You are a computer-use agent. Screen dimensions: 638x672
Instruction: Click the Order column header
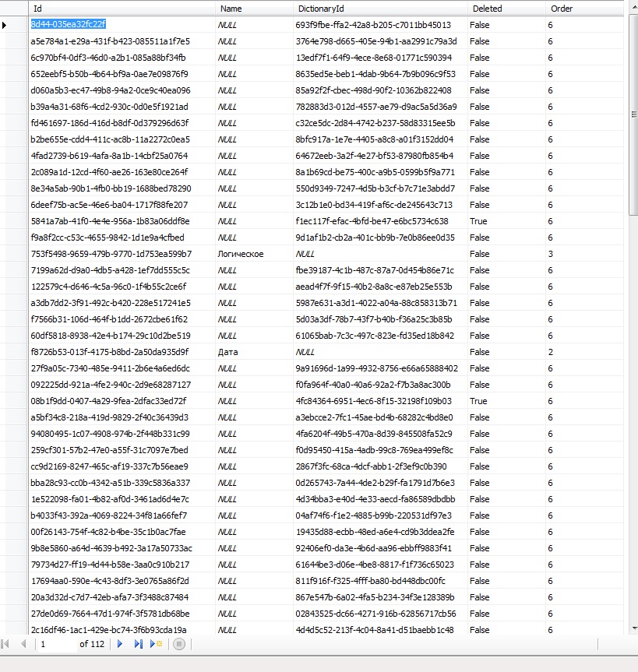point(584,9)
